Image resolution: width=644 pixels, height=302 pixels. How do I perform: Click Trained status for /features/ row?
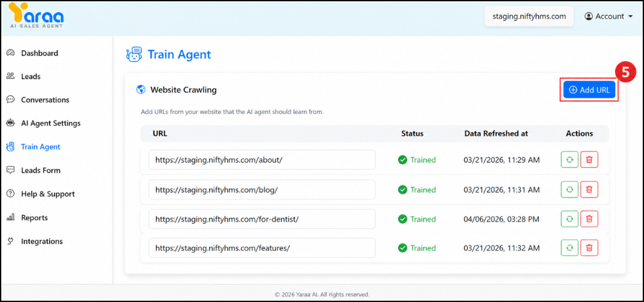tap(417, 248)
